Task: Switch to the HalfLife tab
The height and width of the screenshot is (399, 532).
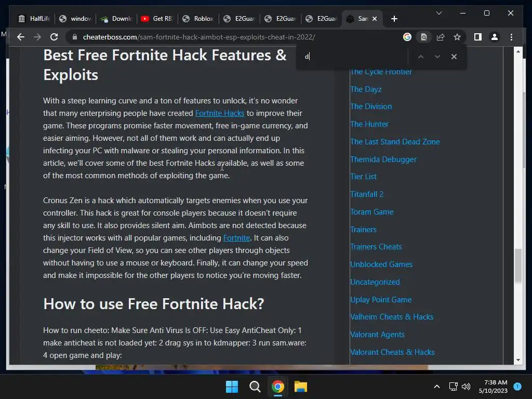Action: tap(34, 19)
